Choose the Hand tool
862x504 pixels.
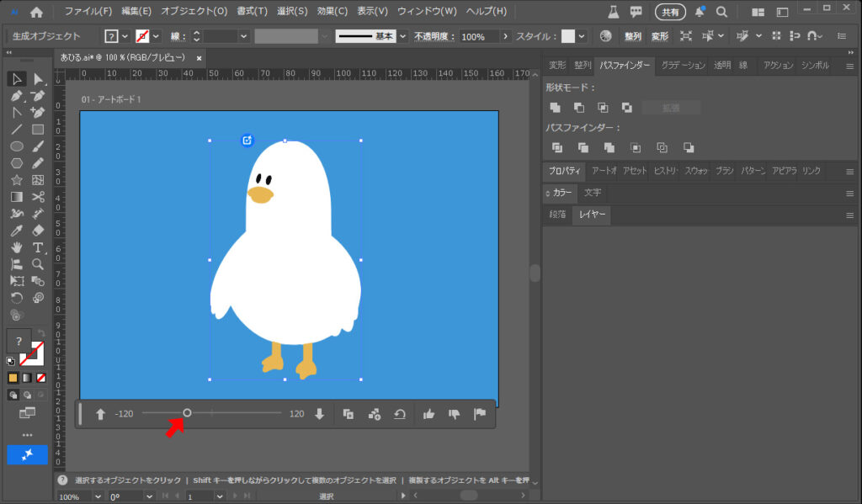(x=16, y=247)
